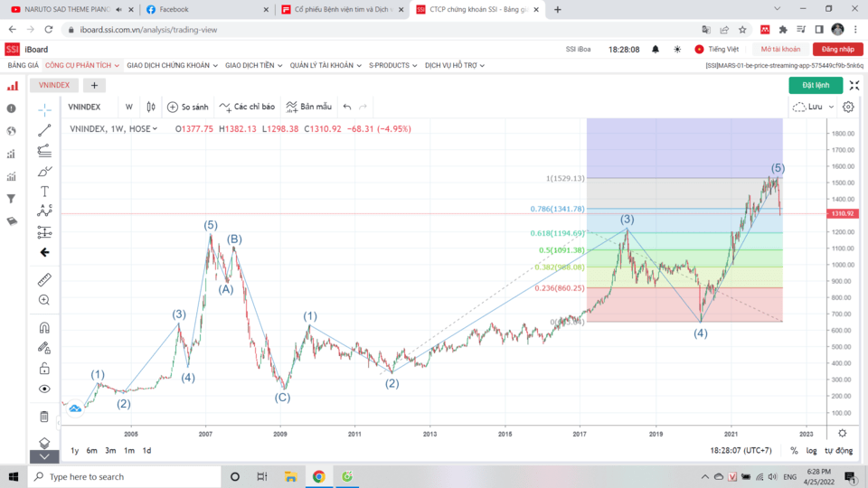Viewport: 868px width, 488px height.
Task: Change the W weekly interval
Action: click(129, 107)
